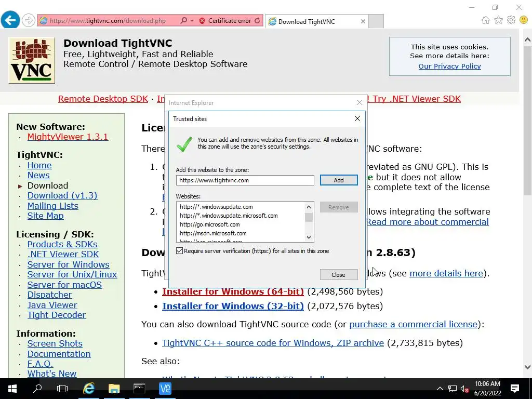Image resolution: width=532 pixels, height=399 pixels.
Task: Click the disabled Remove button
Action: pyautogui.click(x=339, y=207)
